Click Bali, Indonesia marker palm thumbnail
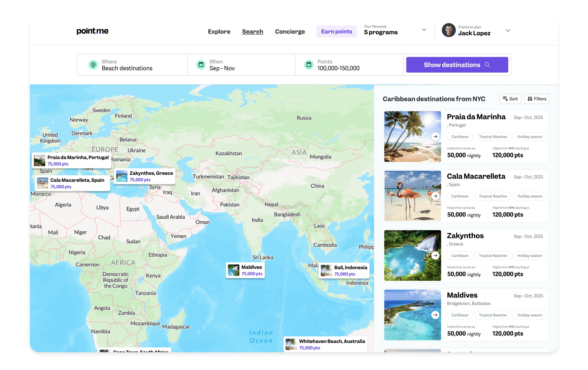Image resolution: width=588 pixels, height=370 pixels. [x=326, y=270]
